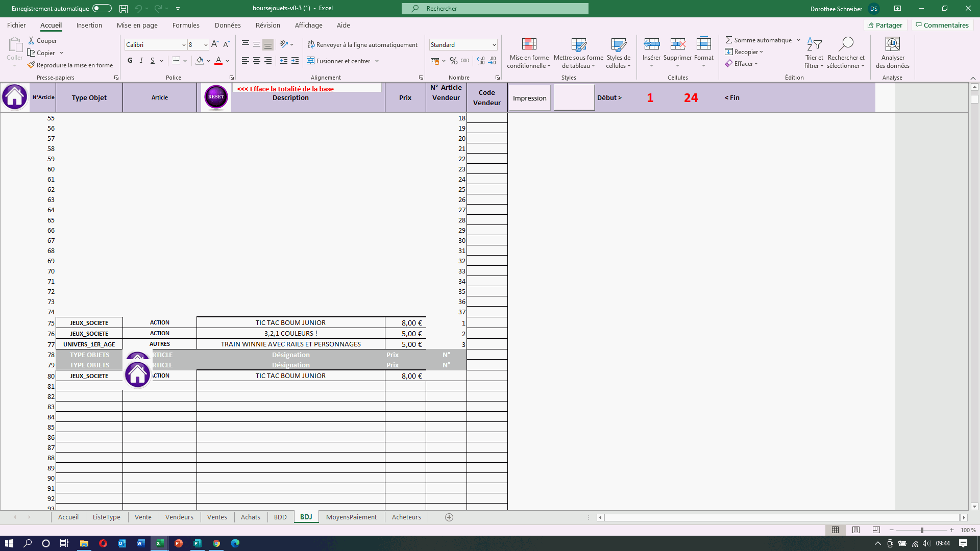Click the purple RESET round button

(x=216, y=97)
